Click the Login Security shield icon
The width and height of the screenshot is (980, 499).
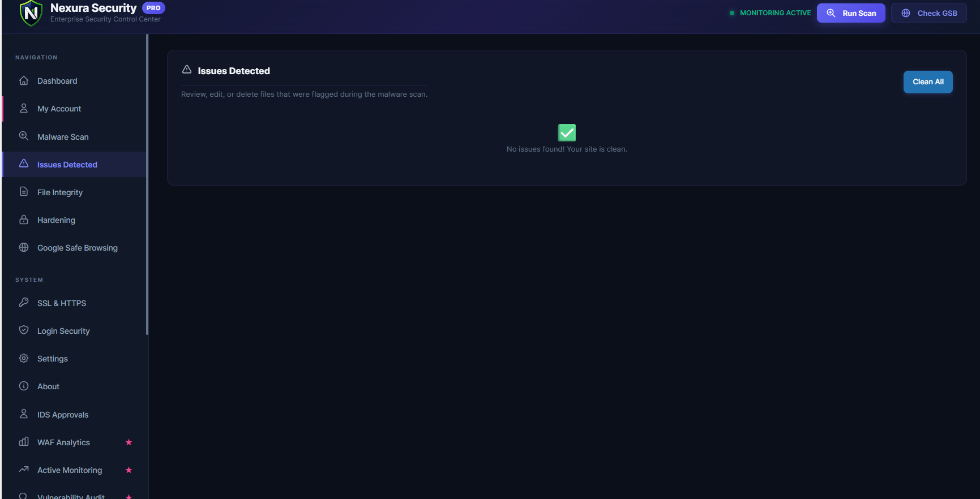(24, 330)
